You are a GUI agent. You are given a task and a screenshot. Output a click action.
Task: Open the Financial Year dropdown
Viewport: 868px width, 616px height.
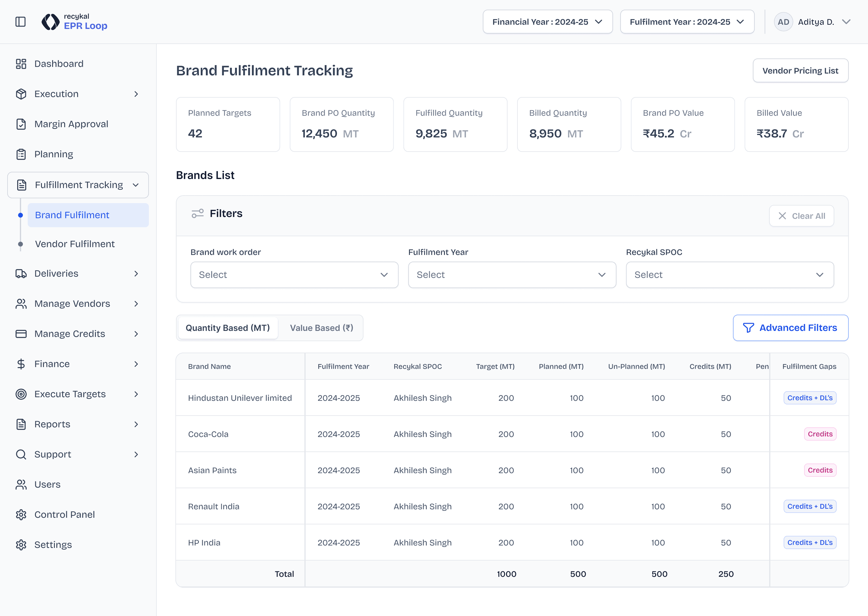(x=547, y=22)
